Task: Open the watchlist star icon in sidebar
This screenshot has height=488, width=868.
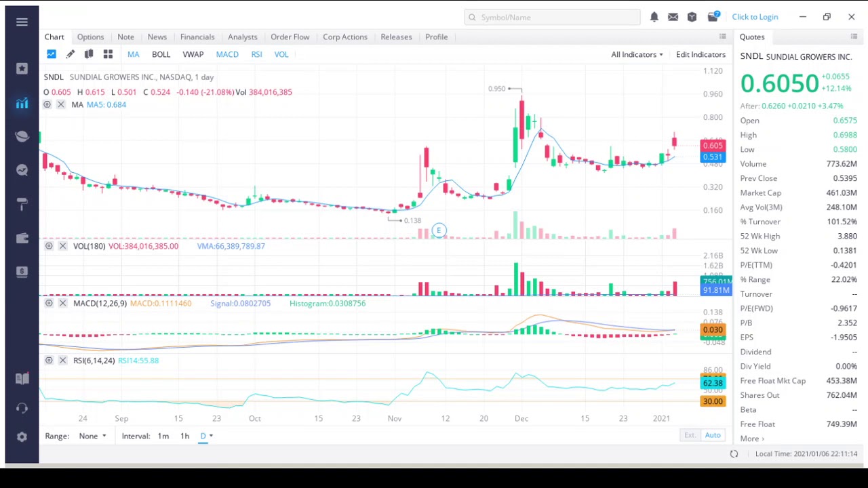Action: [x=22, y=68]
